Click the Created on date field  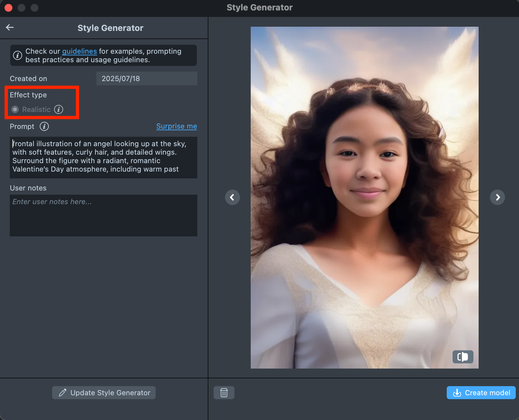(x=147, y=78)
